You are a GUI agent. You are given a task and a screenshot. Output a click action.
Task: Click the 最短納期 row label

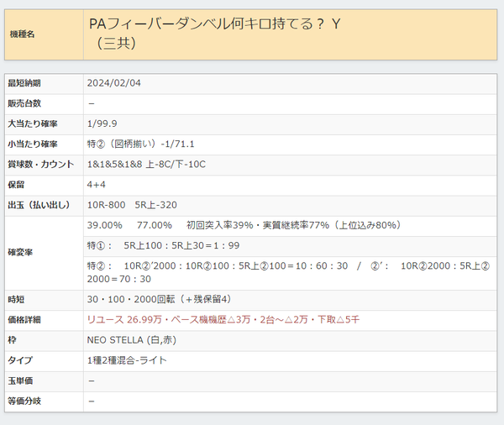(x=24, y=83)
